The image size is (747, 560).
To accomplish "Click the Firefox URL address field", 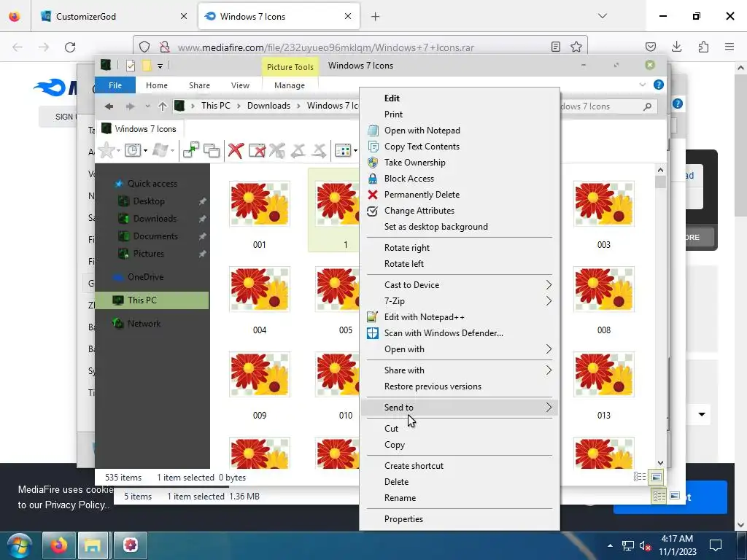I will 362,47.
